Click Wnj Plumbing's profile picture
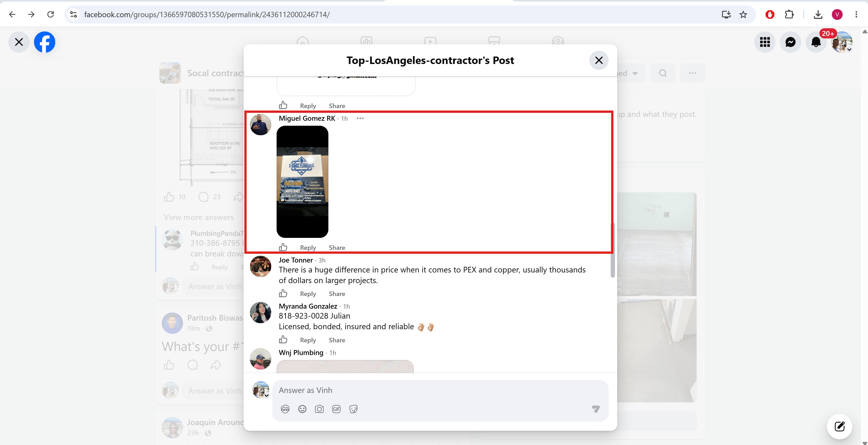 click(261, 359)
